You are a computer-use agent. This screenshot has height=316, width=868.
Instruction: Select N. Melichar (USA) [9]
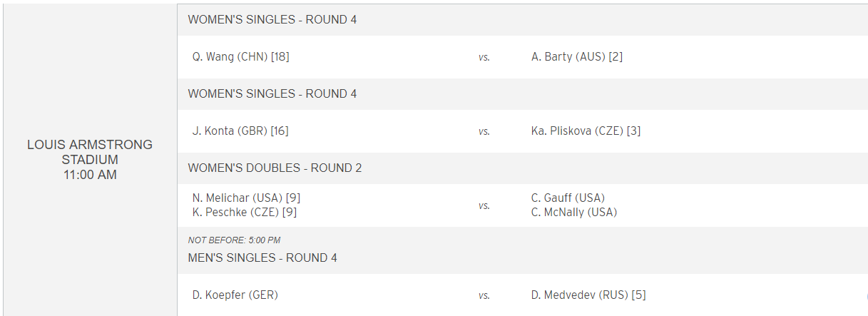pyautogui.click(x=241, y=198)
